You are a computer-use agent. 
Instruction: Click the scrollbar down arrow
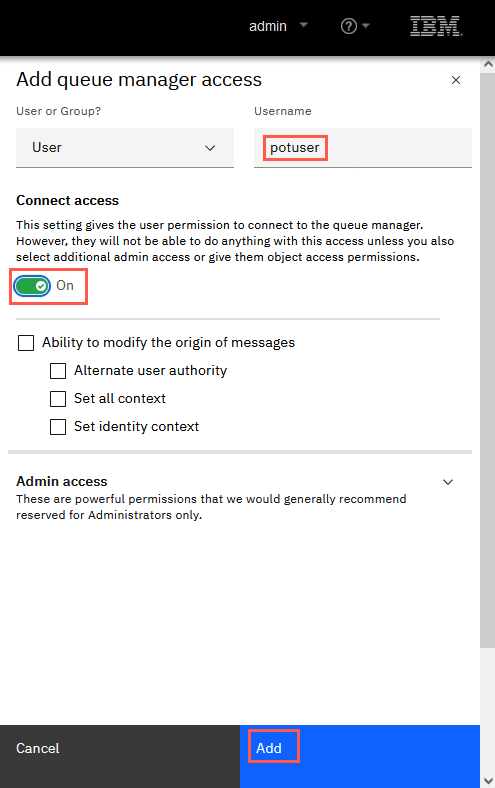click(487, 780)
